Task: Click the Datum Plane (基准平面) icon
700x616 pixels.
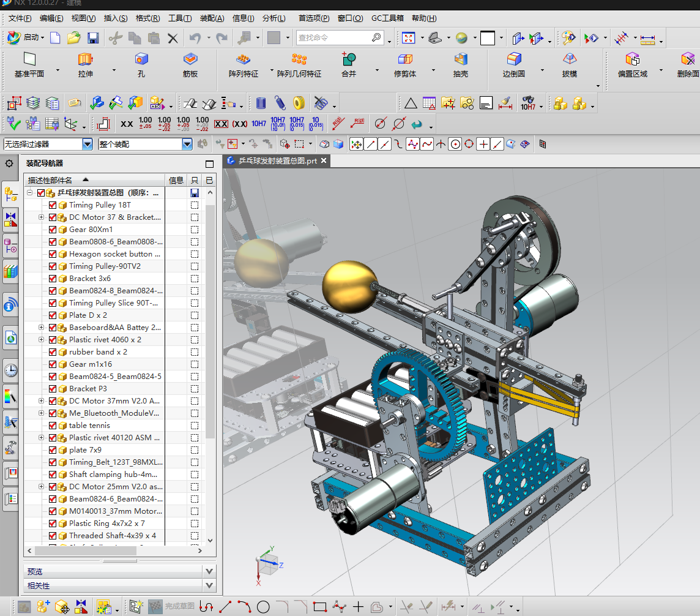Action: (x=29, y=59)
